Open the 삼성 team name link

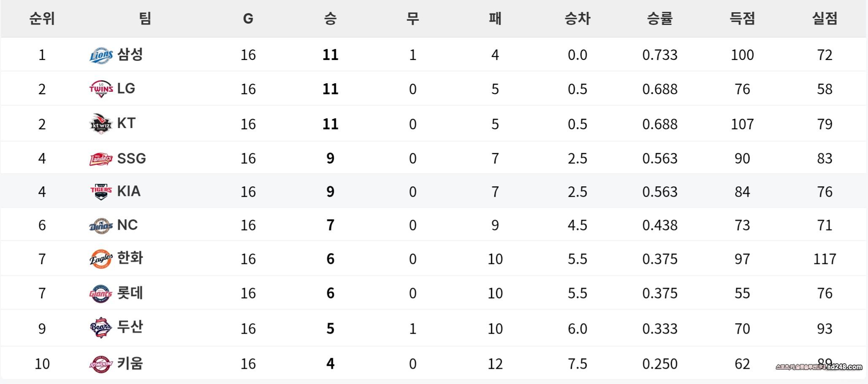tap(130, 54)
